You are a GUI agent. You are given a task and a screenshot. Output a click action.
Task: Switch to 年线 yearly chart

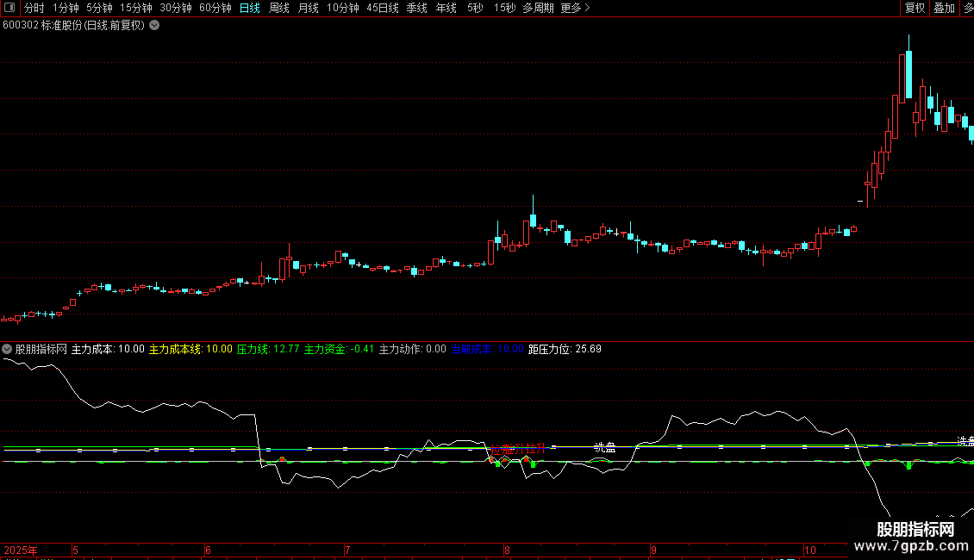446,8
